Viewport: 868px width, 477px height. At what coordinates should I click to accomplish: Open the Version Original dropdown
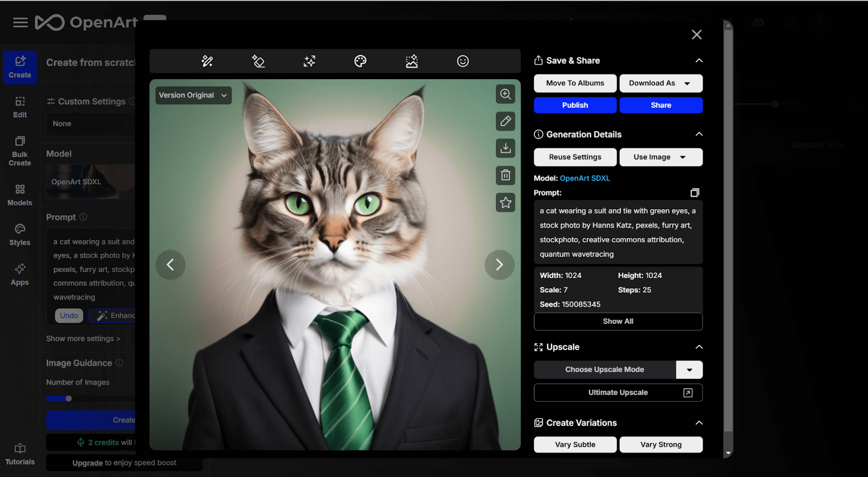(194, 95)
